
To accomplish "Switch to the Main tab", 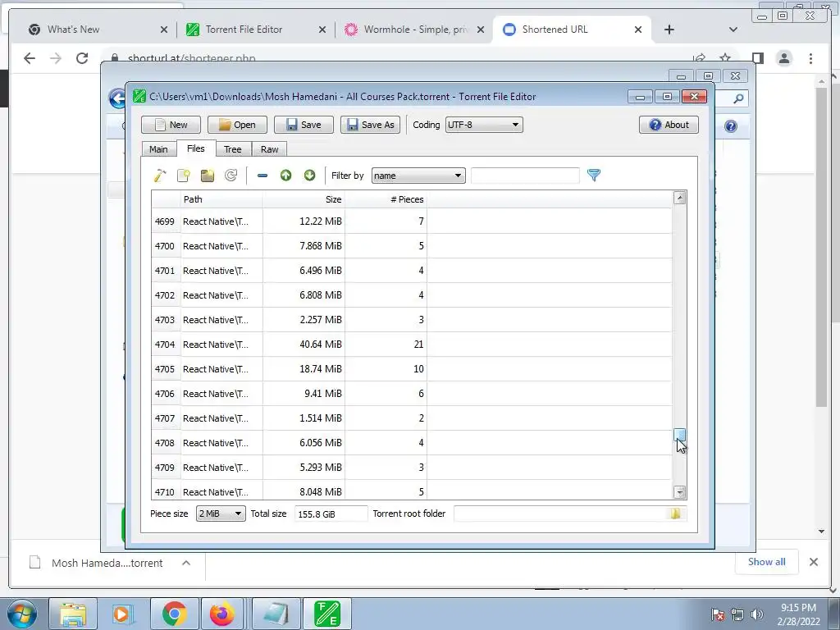I will tap(158, 149).
